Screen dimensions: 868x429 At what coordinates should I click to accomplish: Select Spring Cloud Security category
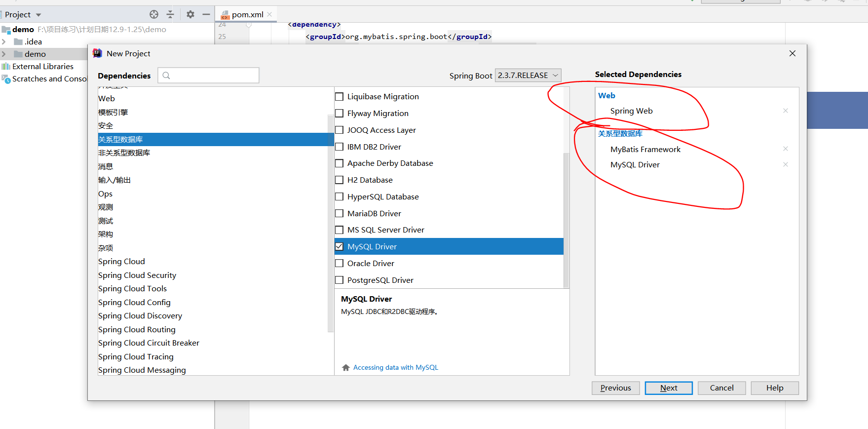[x=137, y=275]
